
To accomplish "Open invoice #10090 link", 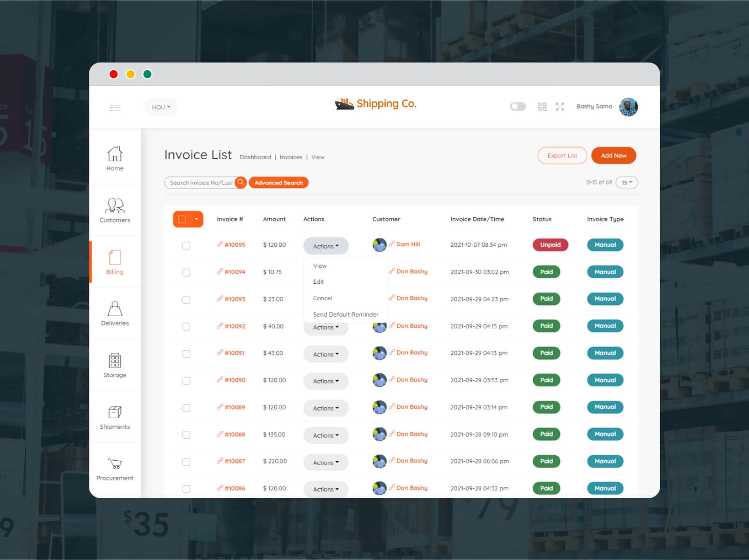I will pyautogui.click(x=235, y=380).
